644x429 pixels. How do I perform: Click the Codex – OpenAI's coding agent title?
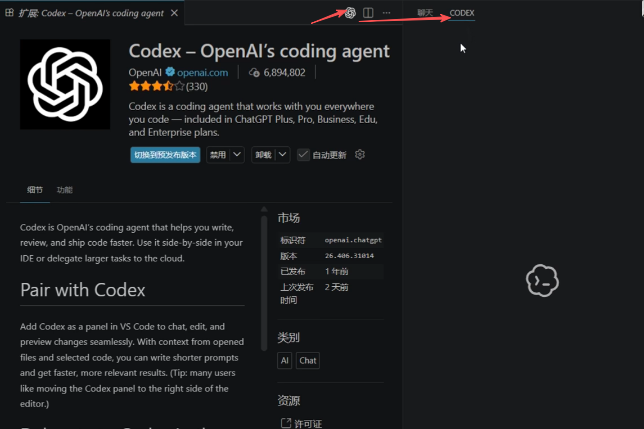click(259, 51)
